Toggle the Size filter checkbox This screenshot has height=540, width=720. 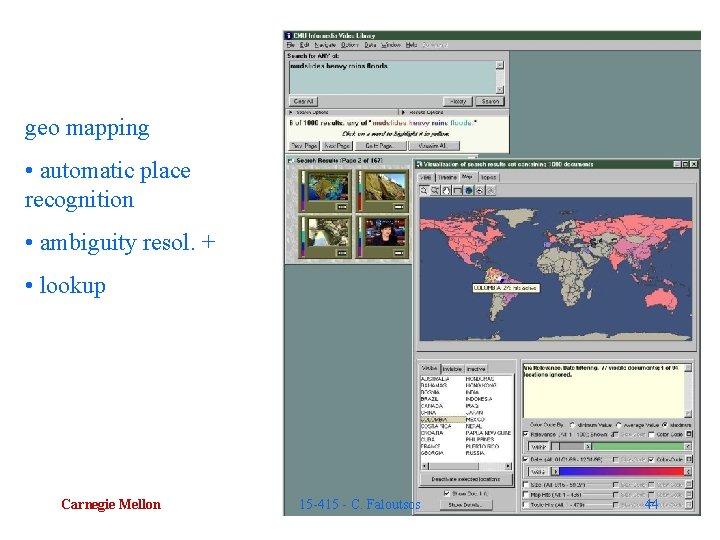526,484
